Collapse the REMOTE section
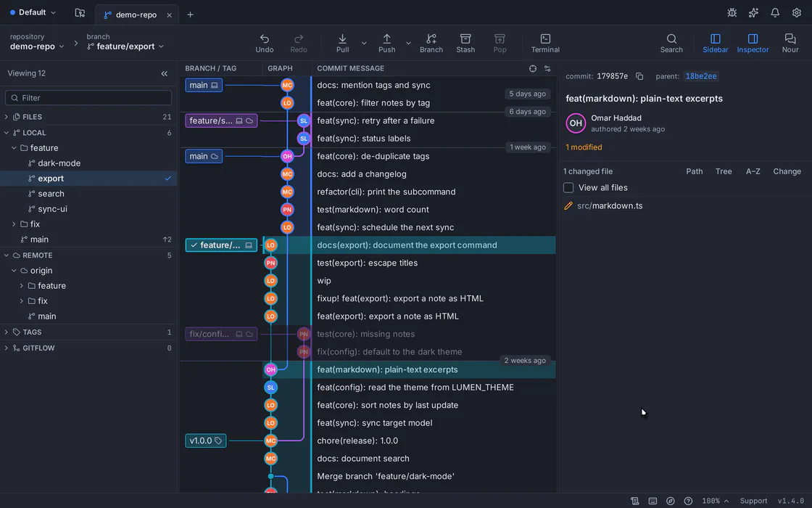Viewport: 812px width, 508px height. [7, 255]
